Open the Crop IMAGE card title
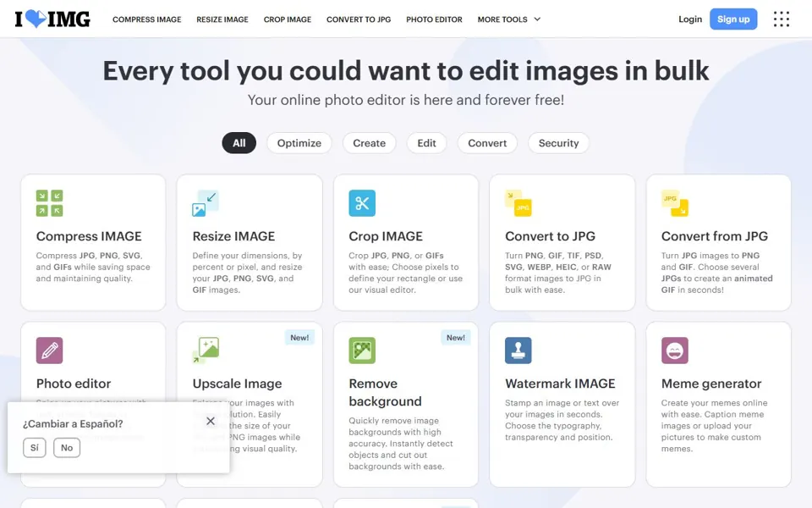This screenshot has width=812, height=508. (x=386, y=236)
